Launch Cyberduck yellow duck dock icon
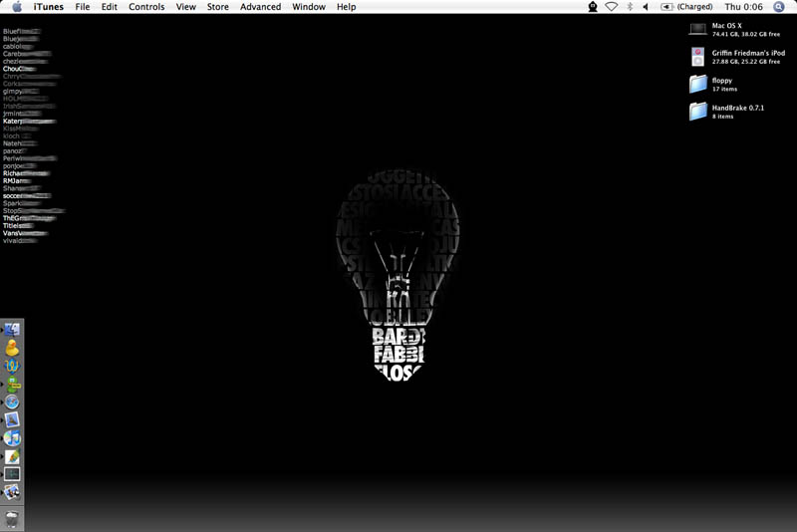797x532 pixels. pyautogui.click(x=12, y=348)
